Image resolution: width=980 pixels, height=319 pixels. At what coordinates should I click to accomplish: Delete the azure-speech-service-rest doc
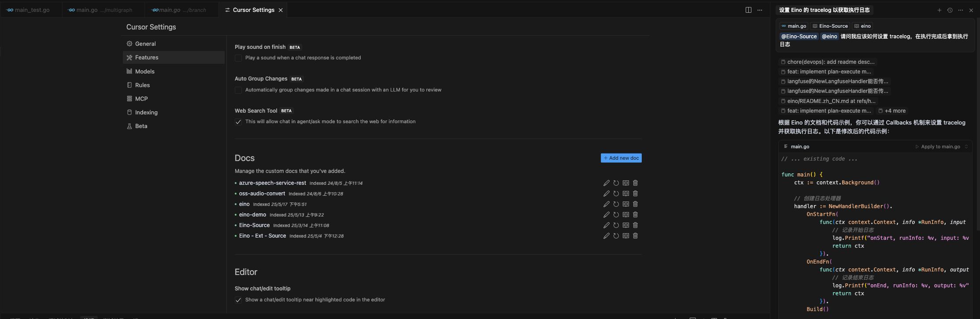coord(636,183)
